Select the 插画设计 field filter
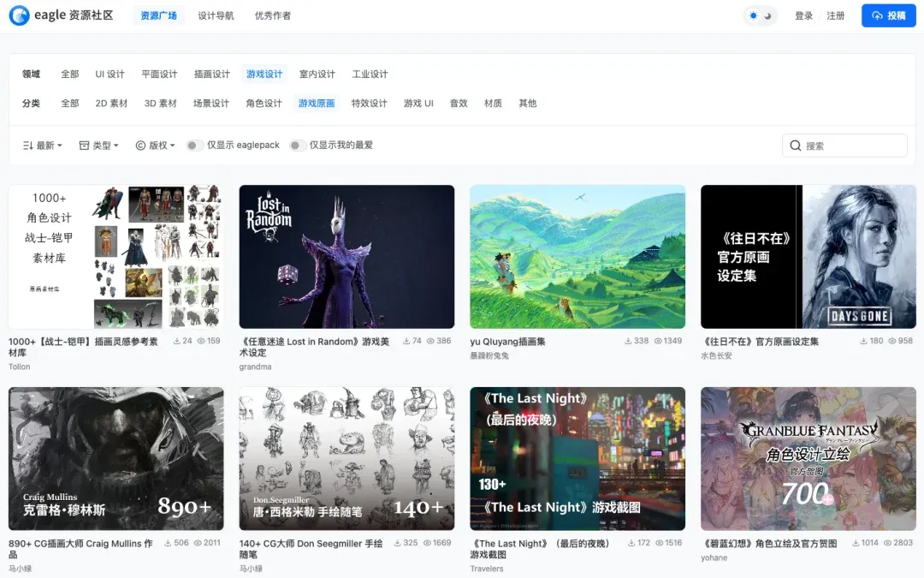Viewport: 924px width, 578px height. pos(212,74)
